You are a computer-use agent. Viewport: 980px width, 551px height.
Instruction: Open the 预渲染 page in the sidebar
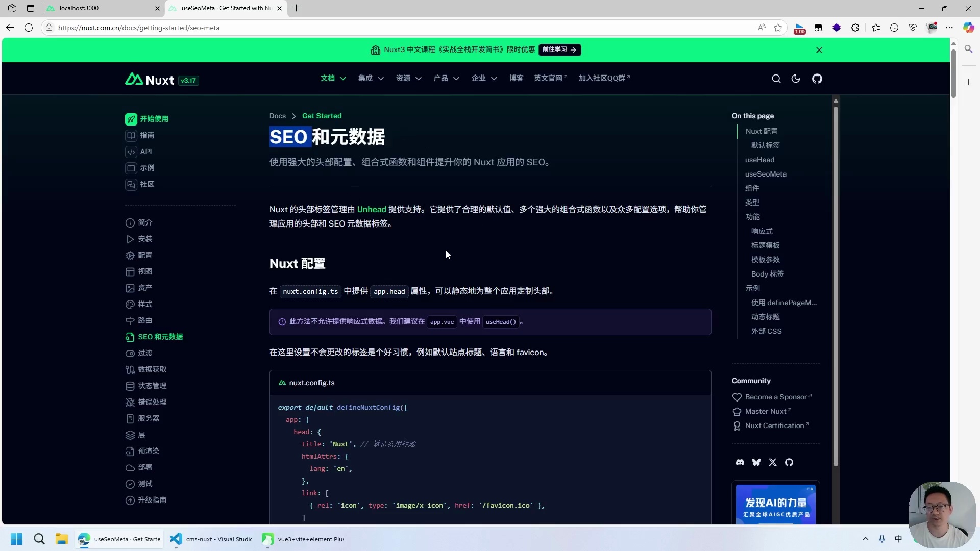[142, 451]
